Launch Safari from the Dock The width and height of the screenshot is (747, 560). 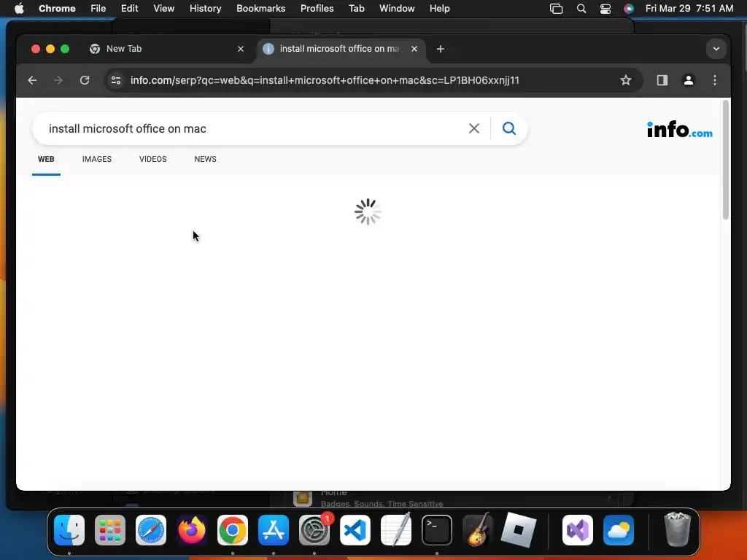pos(151,530)
